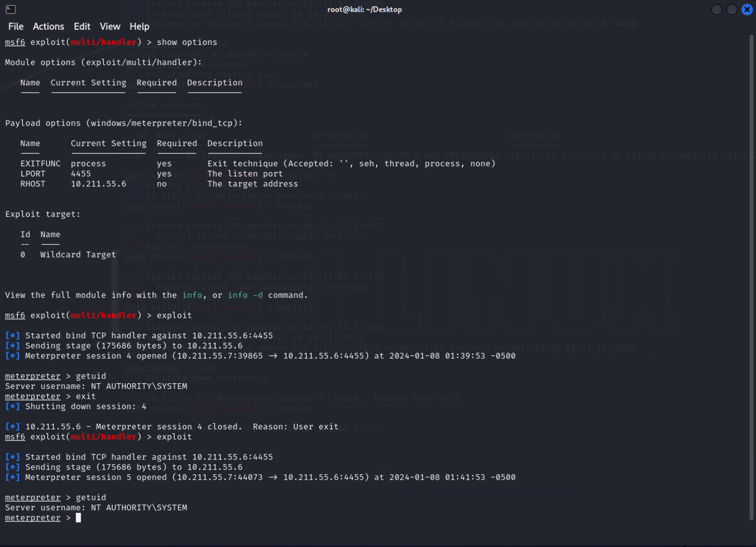Click the 'show options' command text
This screenshot has width=756, height=547.
pos(187,42)
